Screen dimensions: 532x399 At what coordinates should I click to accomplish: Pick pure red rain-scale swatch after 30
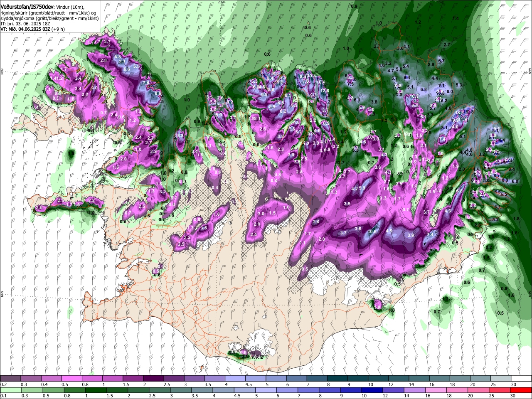click(521, 390)
